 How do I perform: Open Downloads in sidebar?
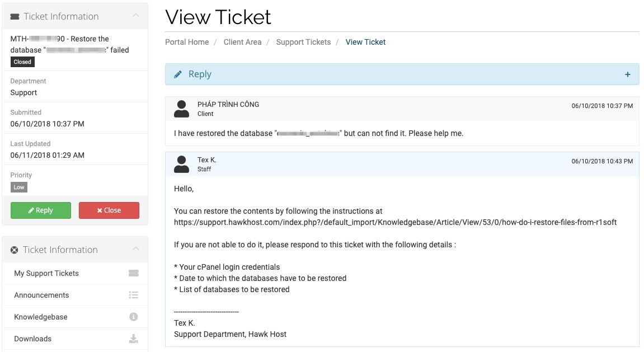(75, 339)
